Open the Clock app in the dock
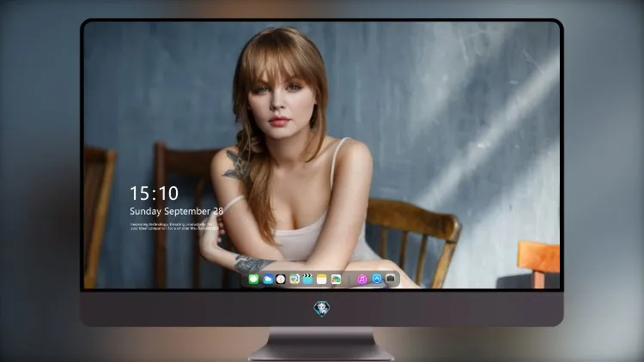 [x=281, y=279]
